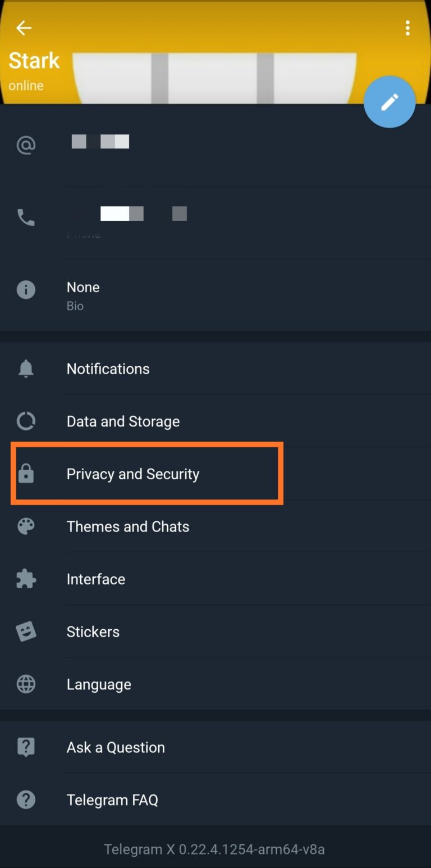
Task: Click the lock icon for Privacy
Action: point(26,474)
